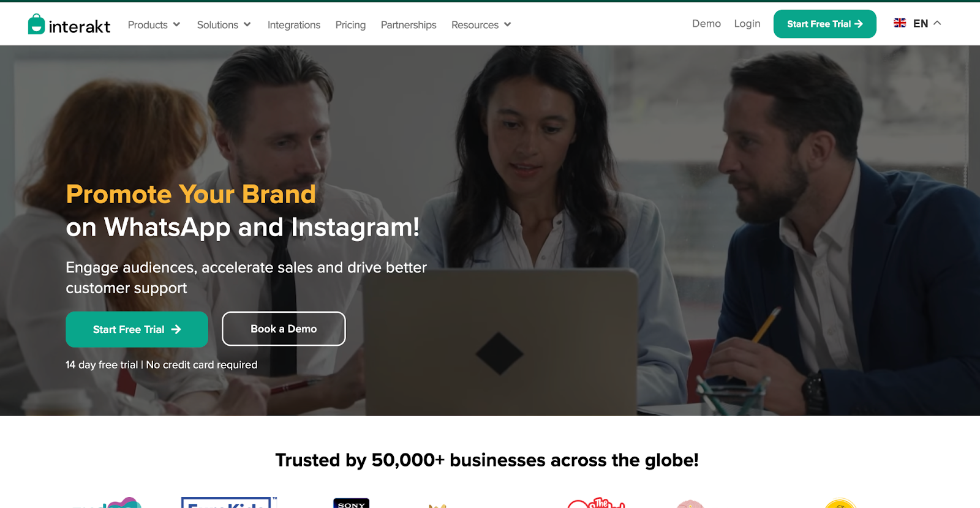The image size is (980, 508).
Task: Open the Resources dropdown menu
Action: (481, 25)
